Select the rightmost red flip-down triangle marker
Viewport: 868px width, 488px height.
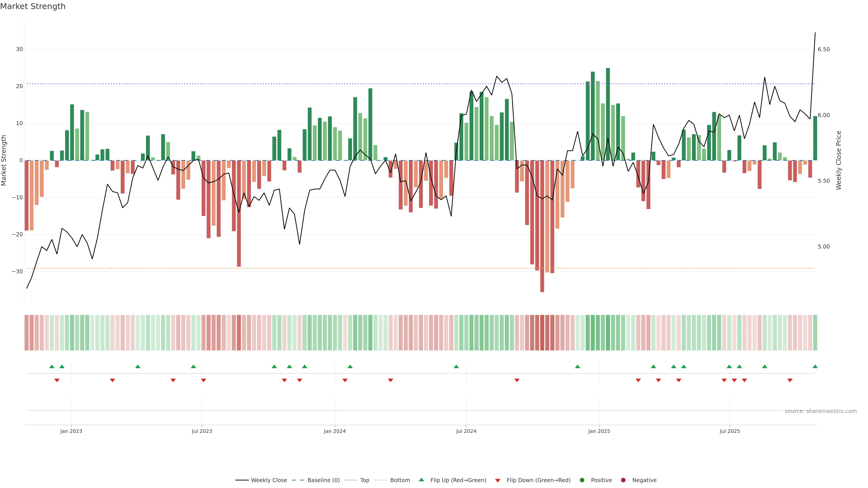pyautogui.click(x=790, y=380)
